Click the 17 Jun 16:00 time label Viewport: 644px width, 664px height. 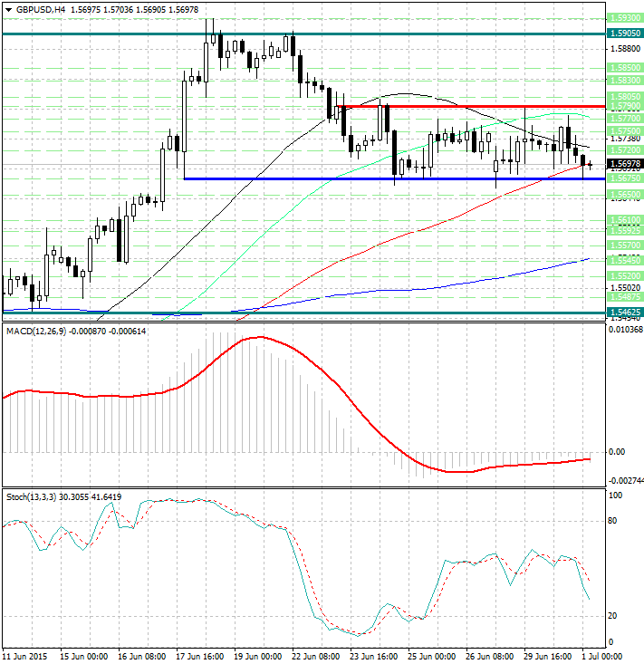coord(199,657)
